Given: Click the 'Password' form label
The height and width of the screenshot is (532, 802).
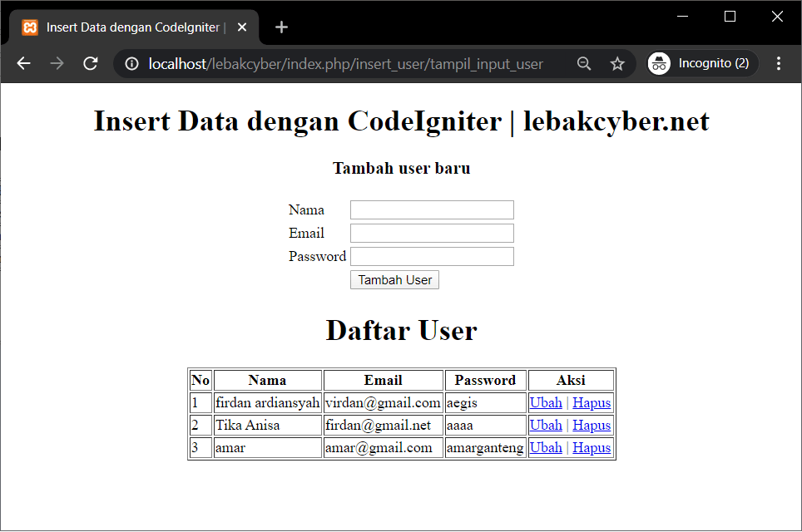Looking at the screenshot, I should pos(317,257).
